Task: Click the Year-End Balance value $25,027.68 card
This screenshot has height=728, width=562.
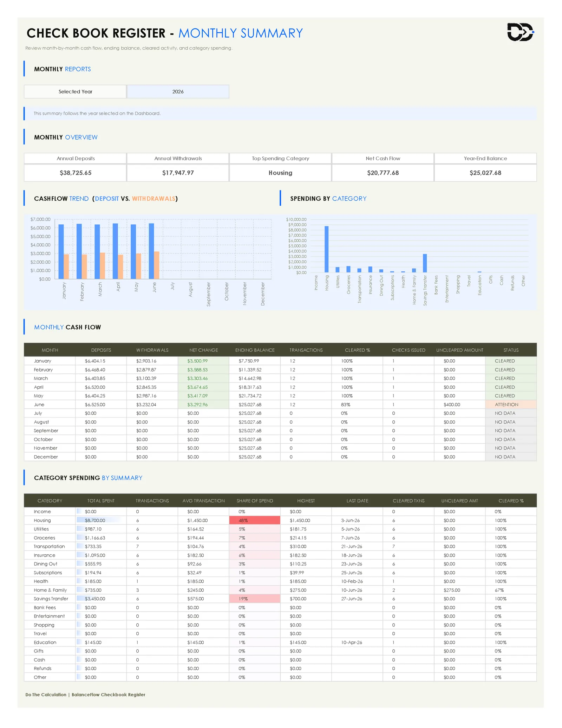Action: pyautogui.click(x=485, y=173)
